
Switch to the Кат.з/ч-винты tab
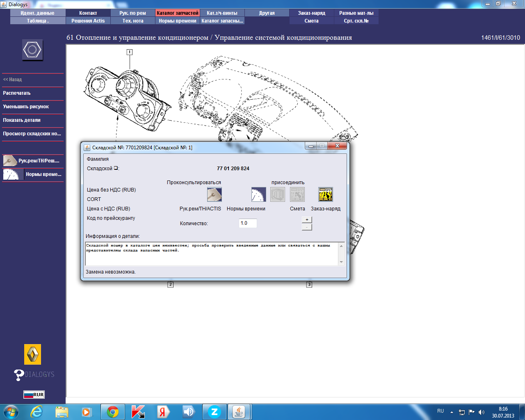tap(222, 13)
